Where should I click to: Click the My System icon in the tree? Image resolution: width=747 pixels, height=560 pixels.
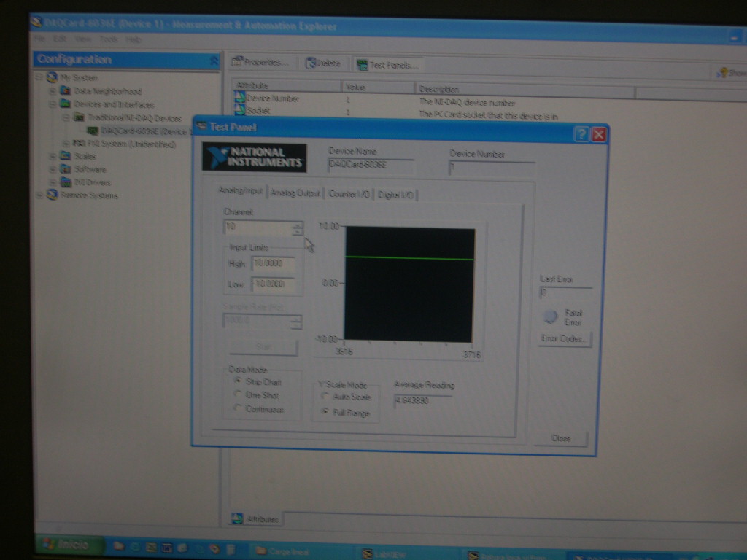click(52, 77)
